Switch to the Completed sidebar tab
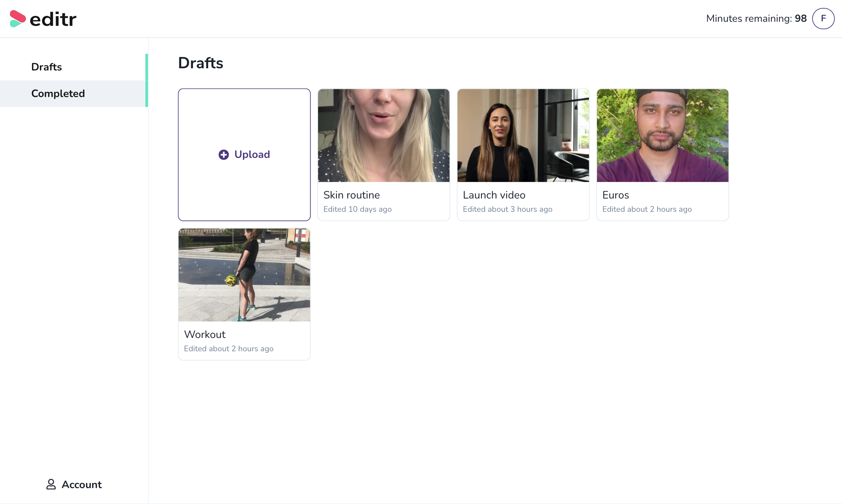Image resolution: width=842 pixels, height=504 pixels. [x=73, y=93]
